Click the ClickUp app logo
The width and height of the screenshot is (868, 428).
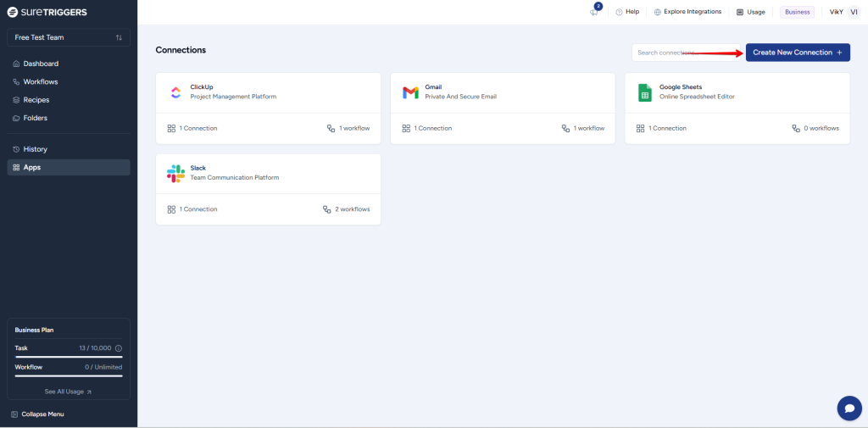pyautogui.click(x=175, y=92)
